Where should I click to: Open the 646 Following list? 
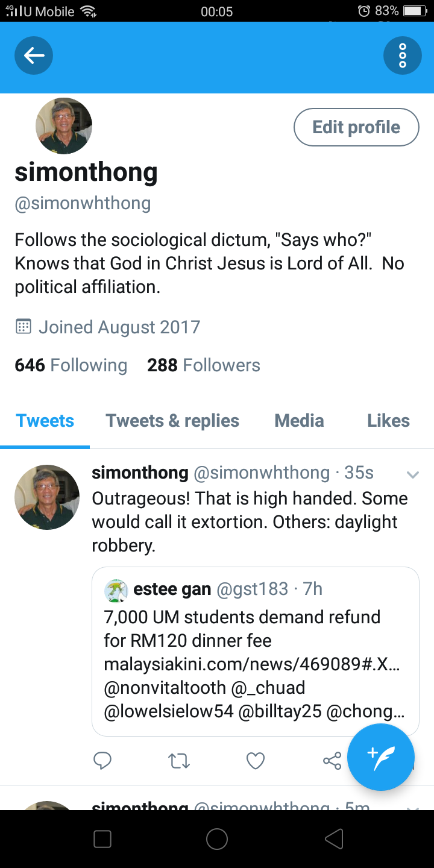(x=71, y=365)
